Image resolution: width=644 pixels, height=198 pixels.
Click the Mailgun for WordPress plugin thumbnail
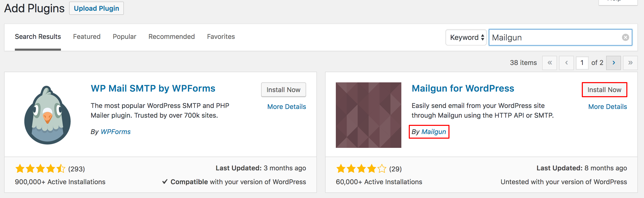368,115
